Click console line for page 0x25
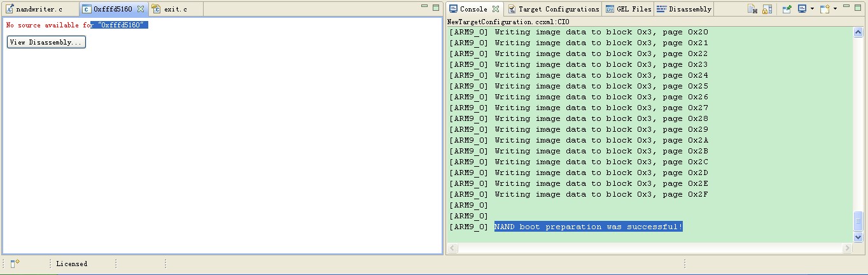 click(578, 86)
